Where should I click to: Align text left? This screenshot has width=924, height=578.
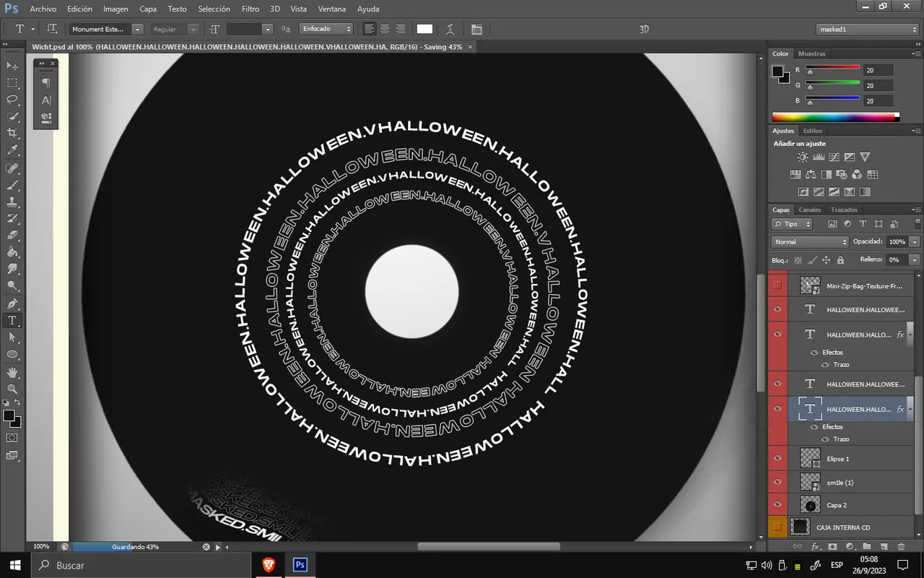point(370,29)
